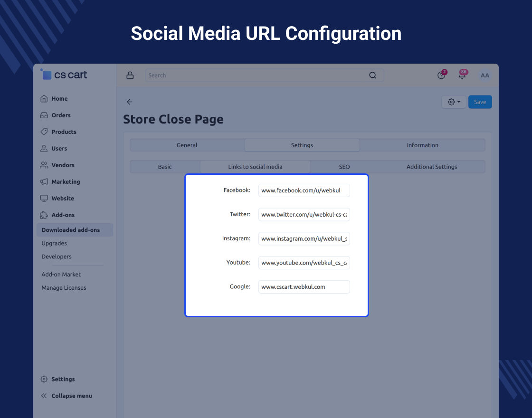Open the Upgrades submenu item
Image resolution: width=532 pixels, height=418 pixels.
pos(54,243)
